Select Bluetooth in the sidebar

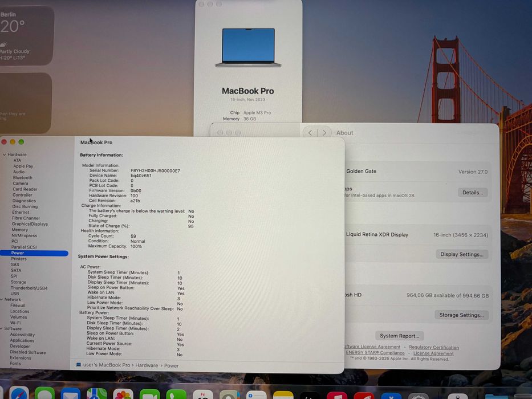click(x=22, y=178)
